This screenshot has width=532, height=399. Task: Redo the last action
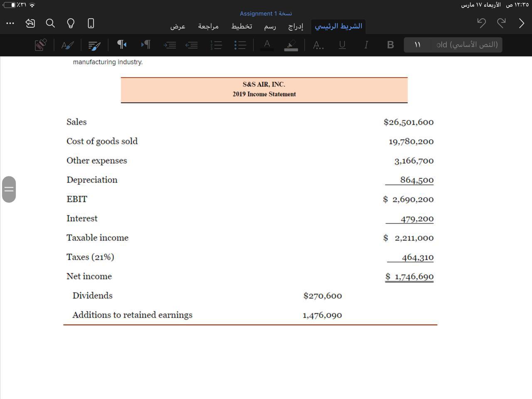point(502,23)
